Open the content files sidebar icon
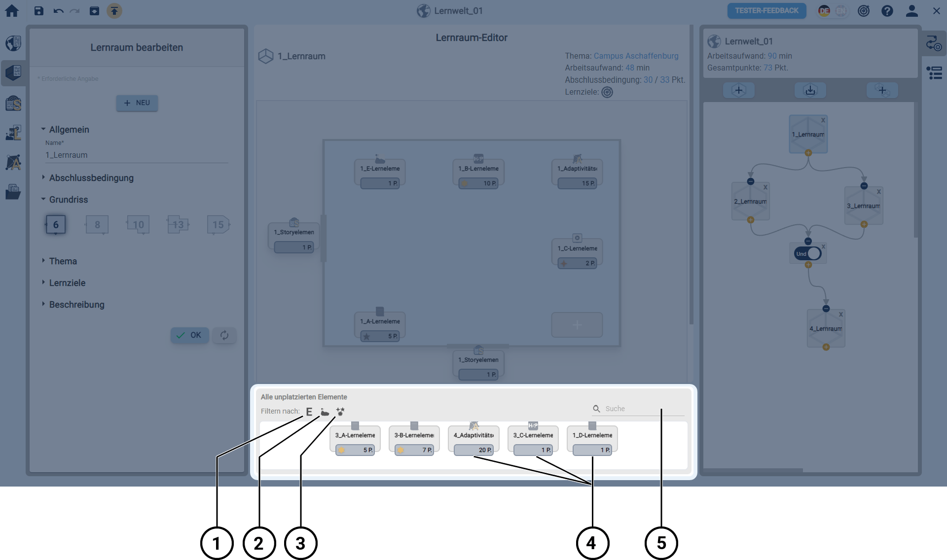Image resolution: width=947 pixels, height=560 pixels. [13, 192]
